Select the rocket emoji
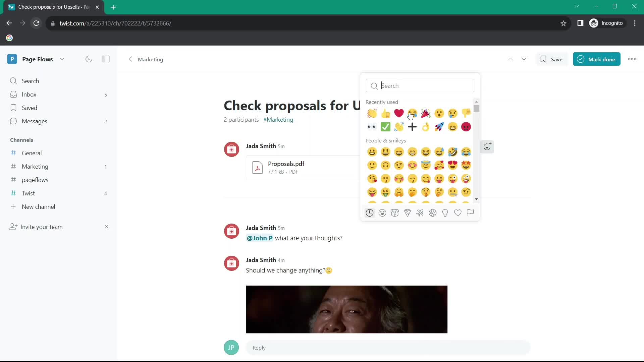This screenshot has width=644, height=362. click(439, 127)
